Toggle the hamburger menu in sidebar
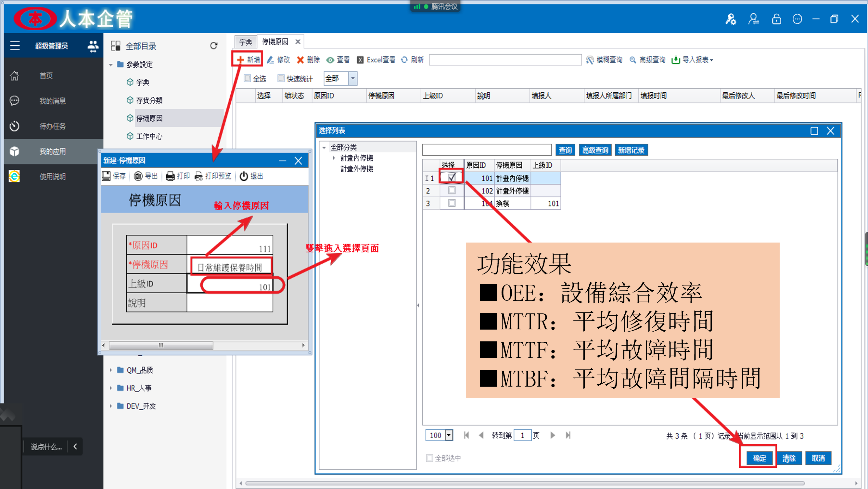 pyautogui.click(x=15, y=46)
